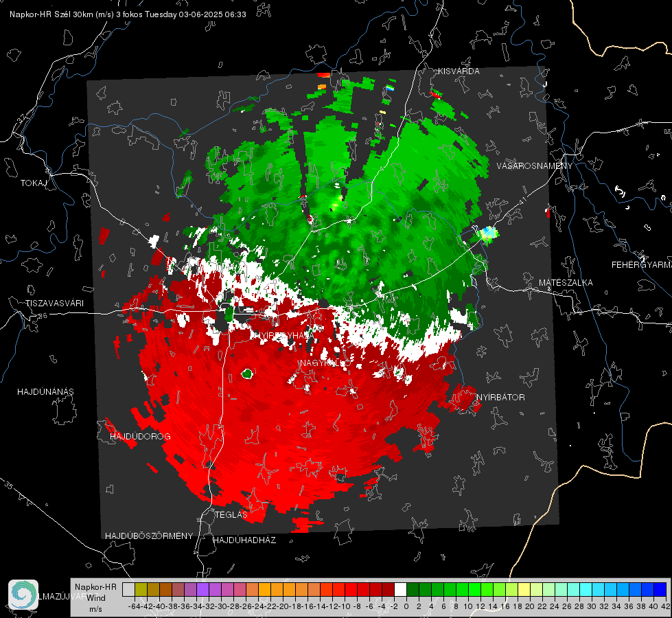
Task: Click the KISVÁRDA city label
Action: pos(459,71)
